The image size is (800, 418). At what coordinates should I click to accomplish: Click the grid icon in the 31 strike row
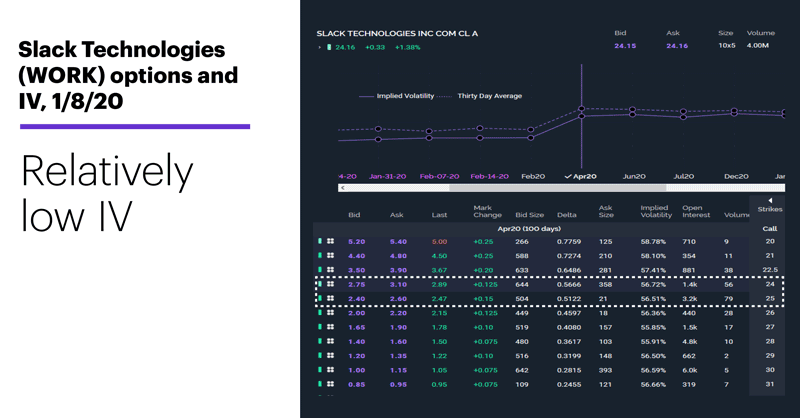(x=331, y=384)
